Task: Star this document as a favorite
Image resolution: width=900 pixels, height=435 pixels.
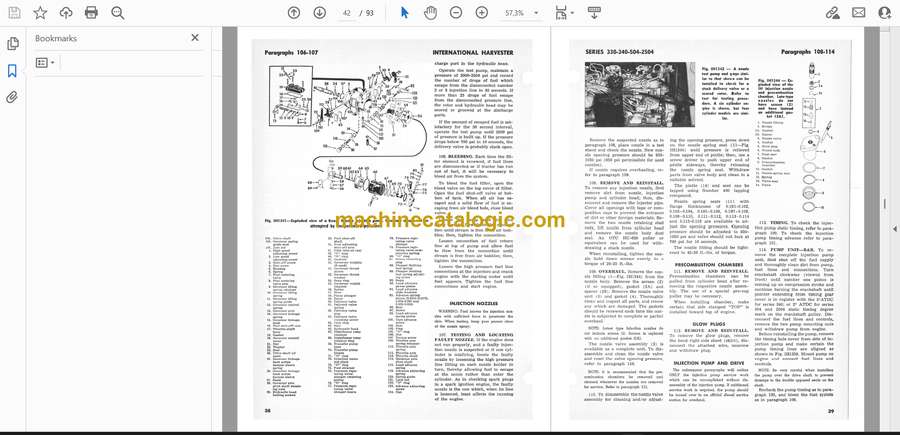Action: (x=40, y=13)
